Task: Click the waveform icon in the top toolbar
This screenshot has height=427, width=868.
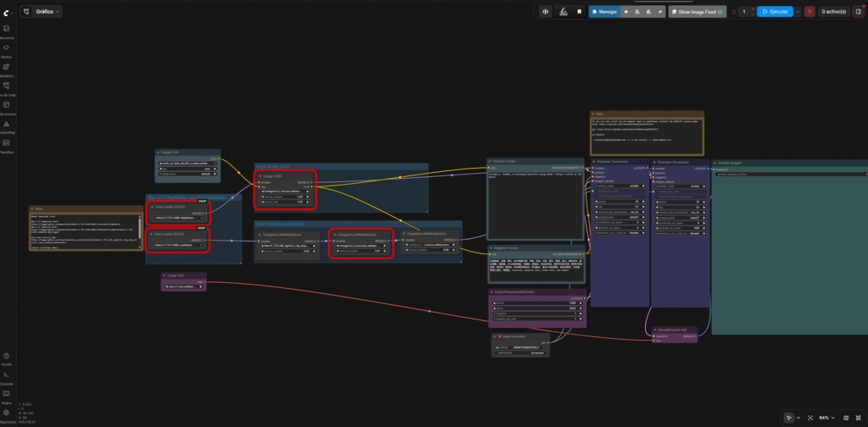Action: tap(545, 12)
